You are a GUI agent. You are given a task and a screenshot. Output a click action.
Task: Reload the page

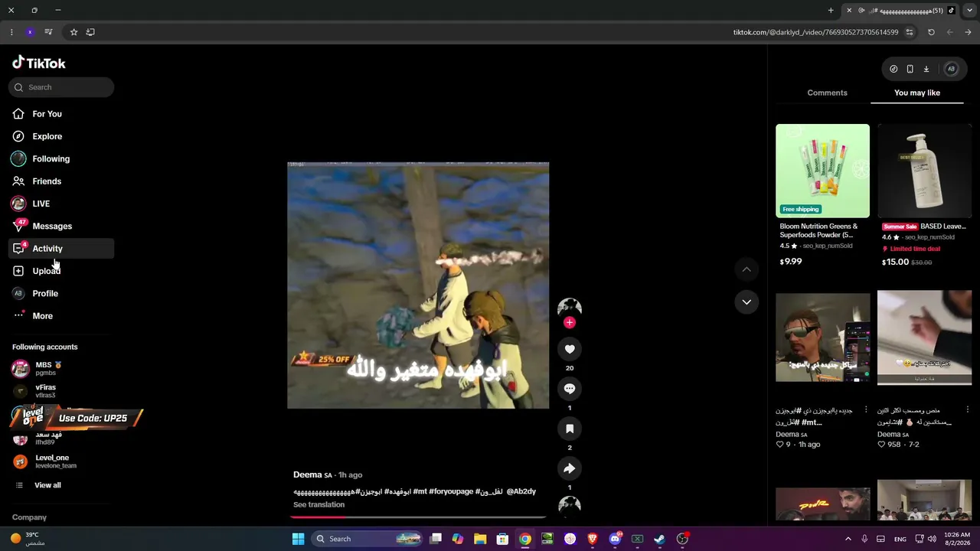(x=931, y=32)
